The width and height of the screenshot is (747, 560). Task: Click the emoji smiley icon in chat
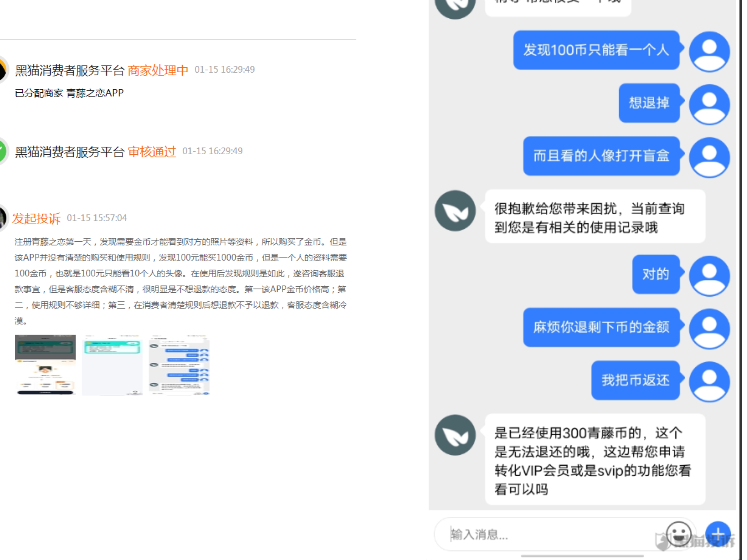click(x=678, y=534)
